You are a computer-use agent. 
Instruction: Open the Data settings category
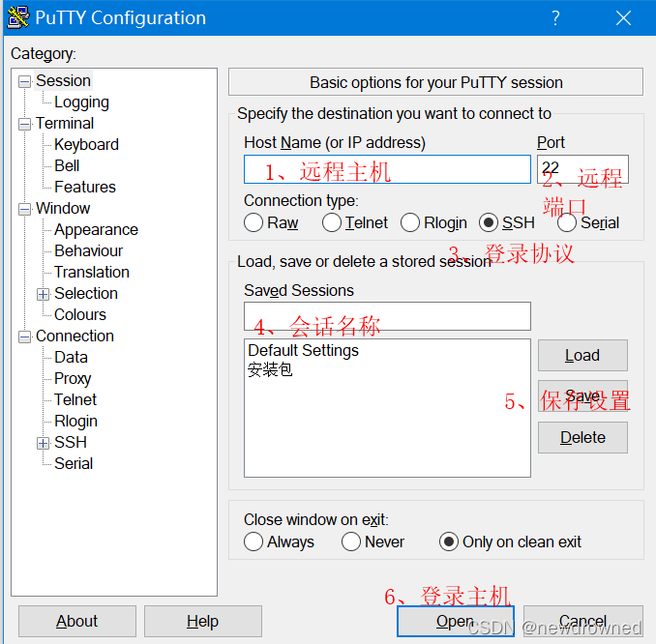[72, 358]
